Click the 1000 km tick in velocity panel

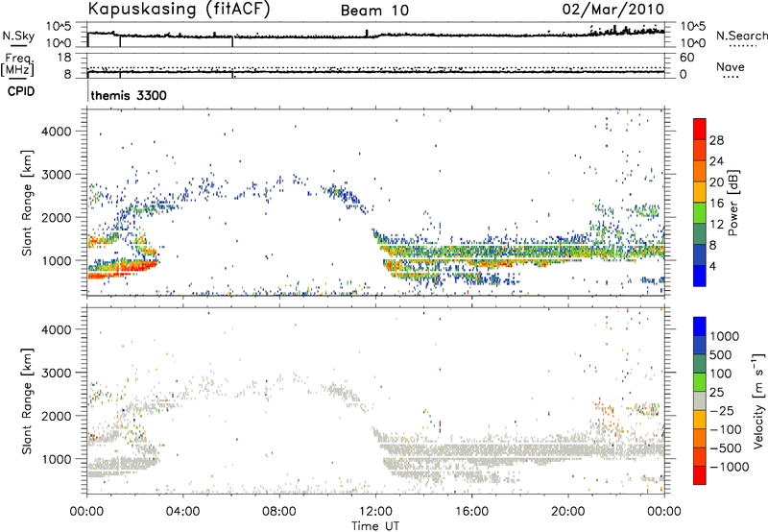coord(56,459)
